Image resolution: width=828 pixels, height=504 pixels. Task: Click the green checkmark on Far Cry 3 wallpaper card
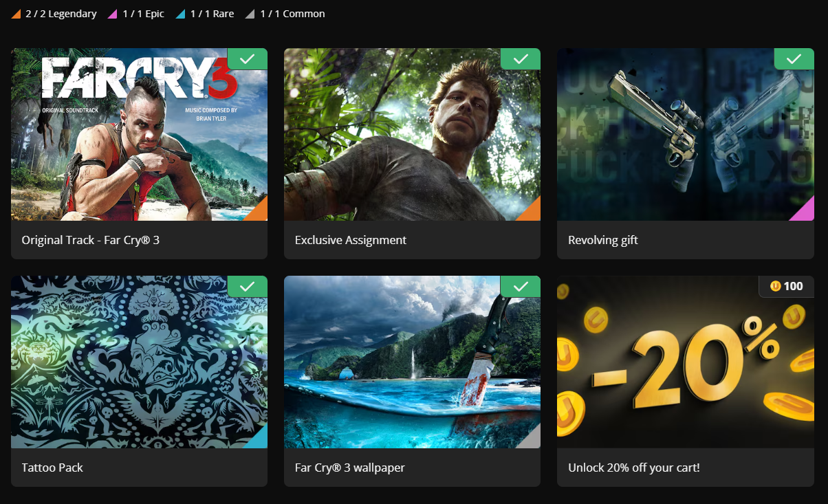pyautogui.click(x=521, y=287)
